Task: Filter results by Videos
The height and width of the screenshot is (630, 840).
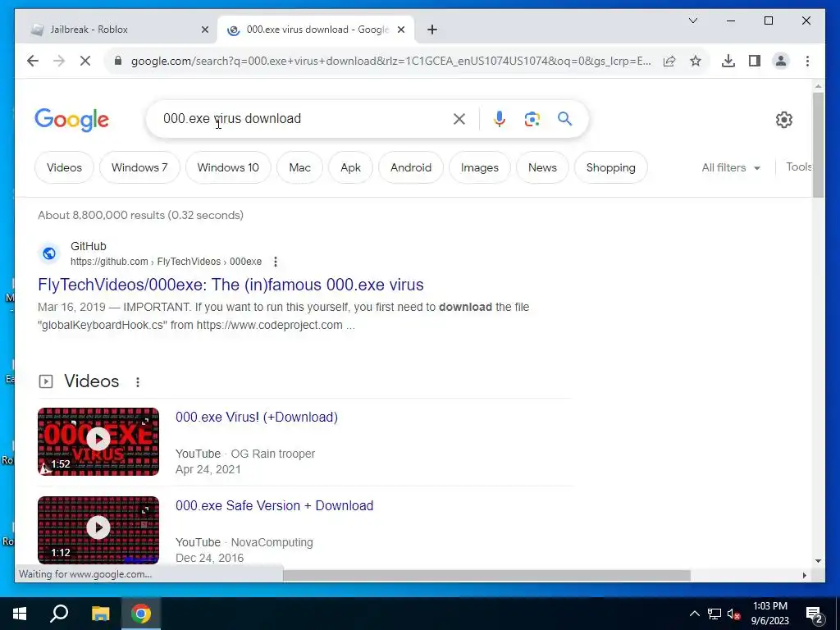Action: point(64,167)
